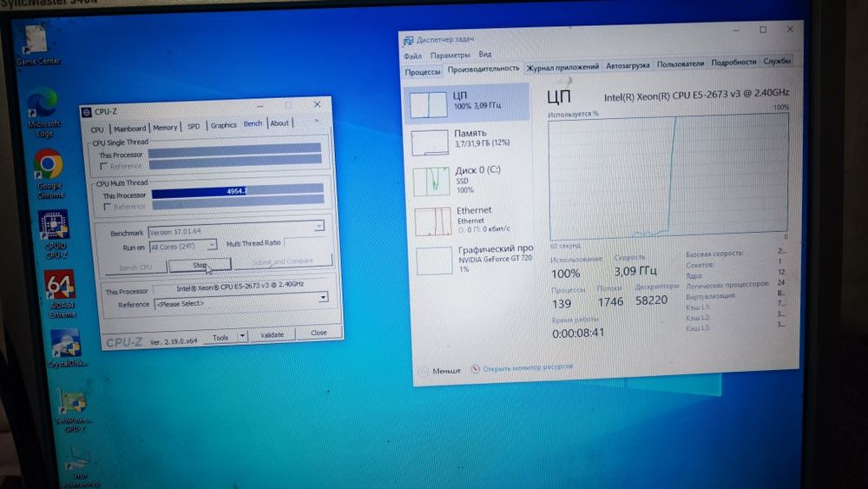Open Параметры menu in Task Manager
Screen dimensions: 868x489
click(x=450, y=55)
